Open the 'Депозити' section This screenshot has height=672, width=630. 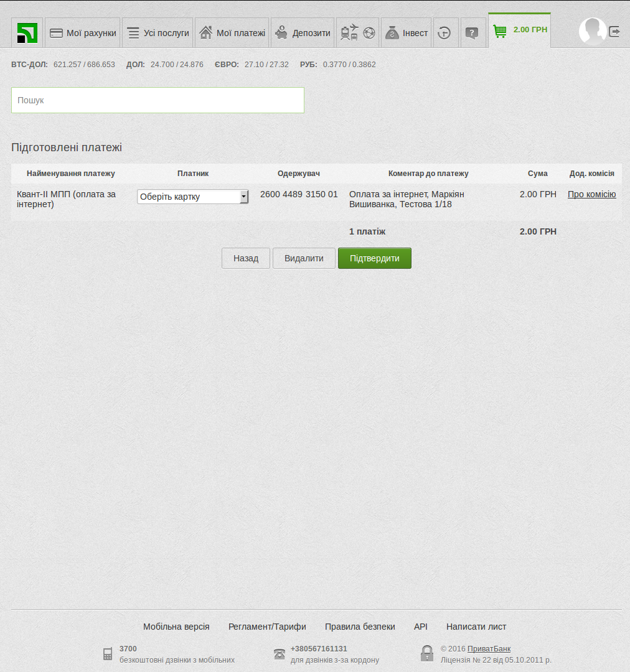coord(303,33)
